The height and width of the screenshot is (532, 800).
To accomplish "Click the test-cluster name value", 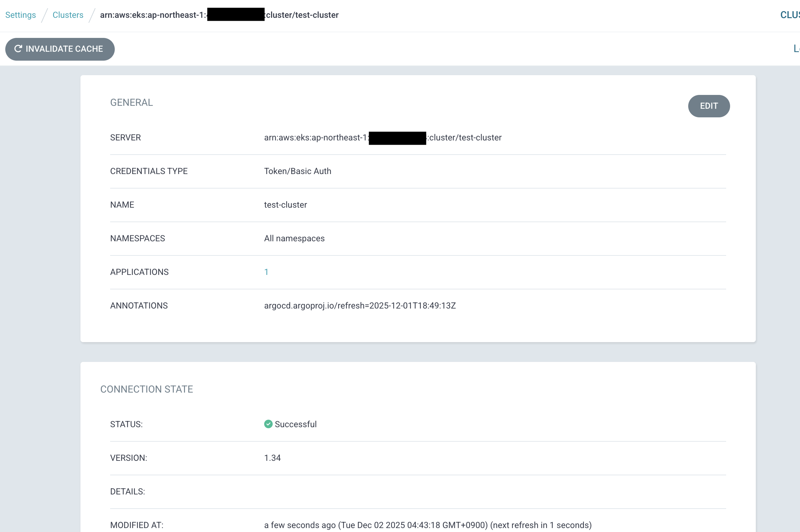I will pyautogui.click(x=286, y=205).
